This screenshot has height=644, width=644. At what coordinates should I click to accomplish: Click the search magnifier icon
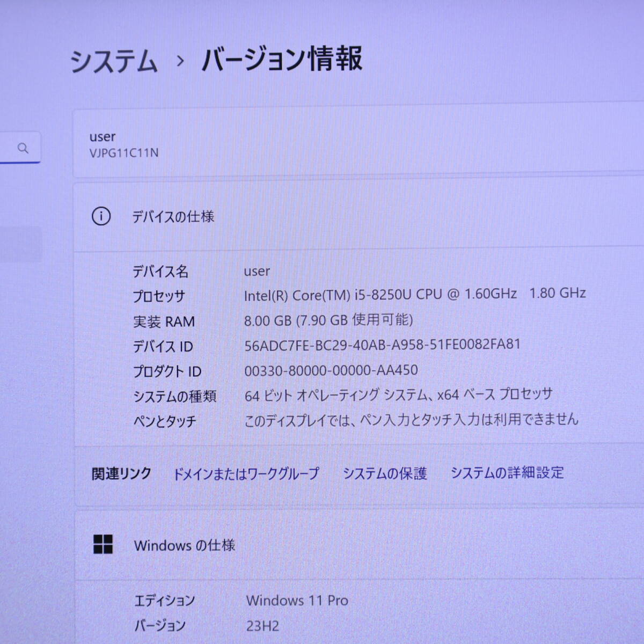(x=23, y=148)
